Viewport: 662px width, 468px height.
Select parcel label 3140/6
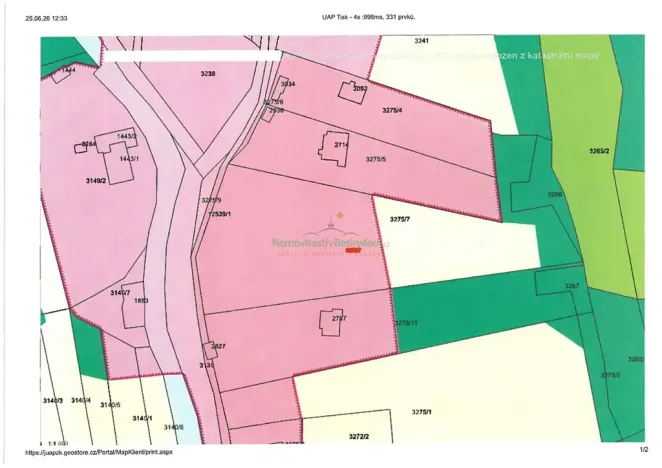pyautogui.click(x=174, y=427)
